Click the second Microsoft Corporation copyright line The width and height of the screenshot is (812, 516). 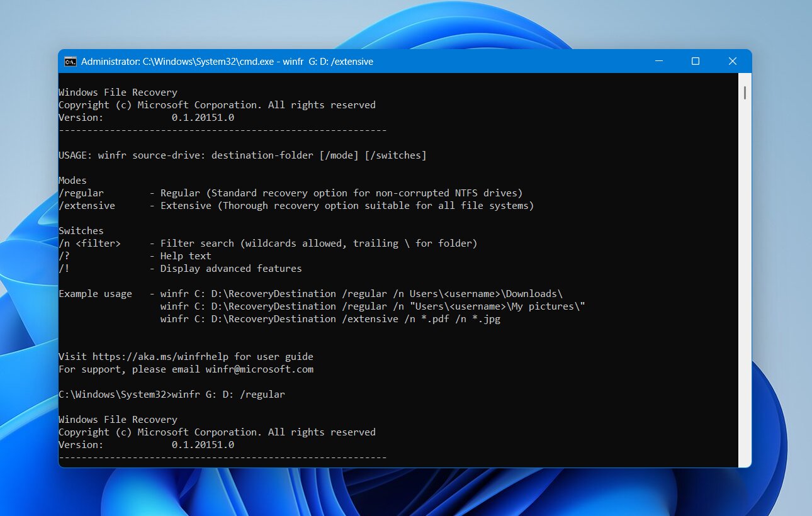(x=217, y=432)
